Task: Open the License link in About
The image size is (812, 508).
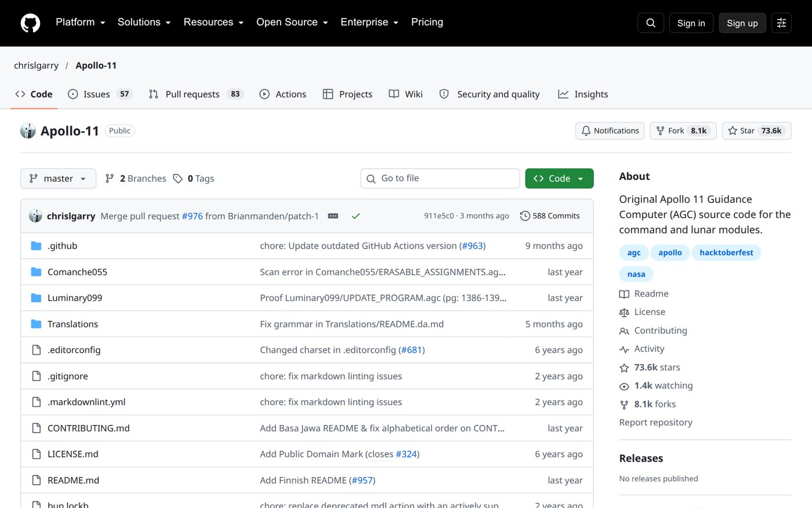Action: [642, 312]
